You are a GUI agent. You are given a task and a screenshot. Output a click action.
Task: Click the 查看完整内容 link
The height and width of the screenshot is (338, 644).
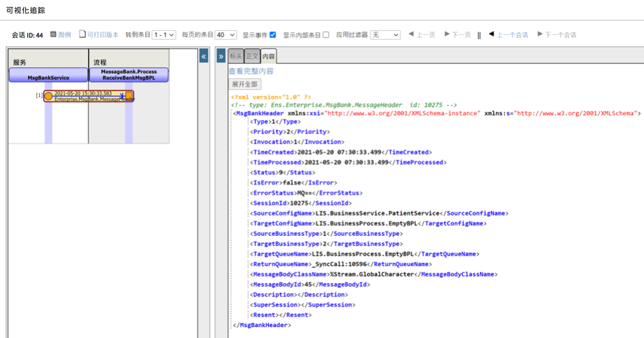(251, 71)
